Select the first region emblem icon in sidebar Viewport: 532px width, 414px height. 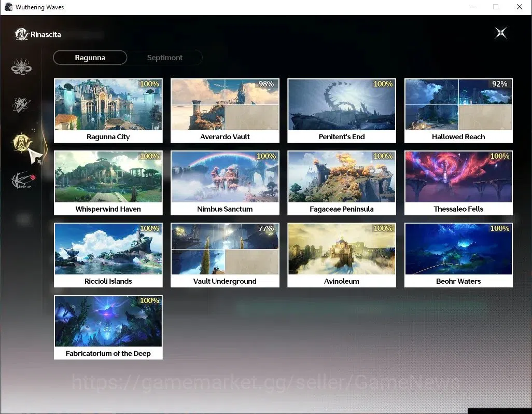pos(21,66)
